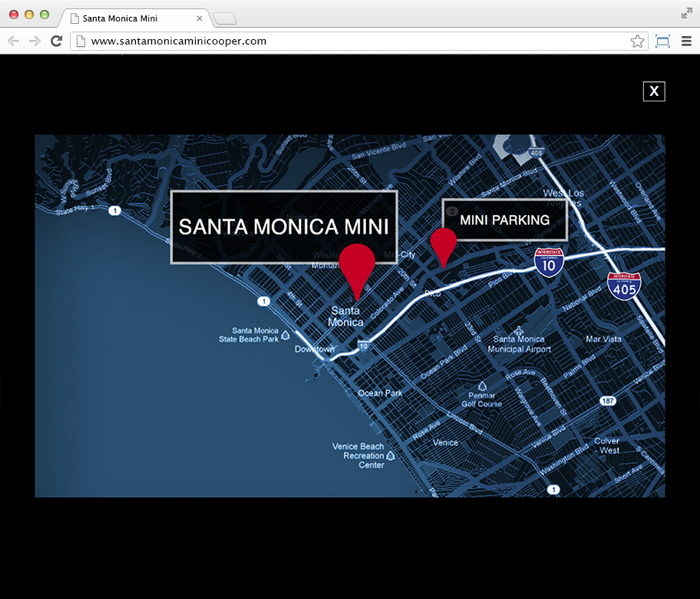Click the MINI PARKING label box
This screenshot has width=700, height=599.
[505, 220]
